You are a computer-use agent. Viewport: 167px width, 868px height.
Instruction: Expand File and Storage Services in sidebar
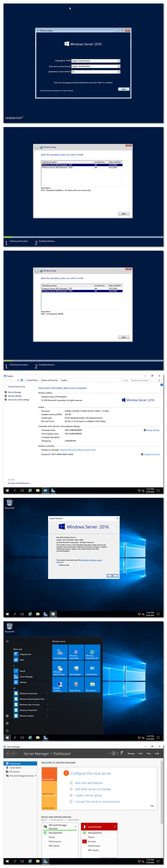click(36, 775)
